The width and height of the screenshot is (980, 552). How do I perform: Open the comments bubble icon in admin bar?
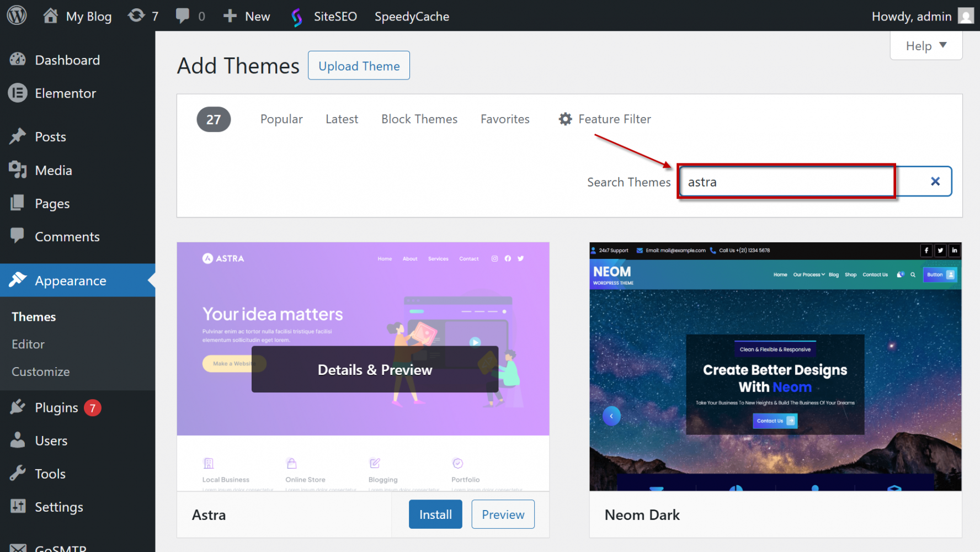point(182,15)
